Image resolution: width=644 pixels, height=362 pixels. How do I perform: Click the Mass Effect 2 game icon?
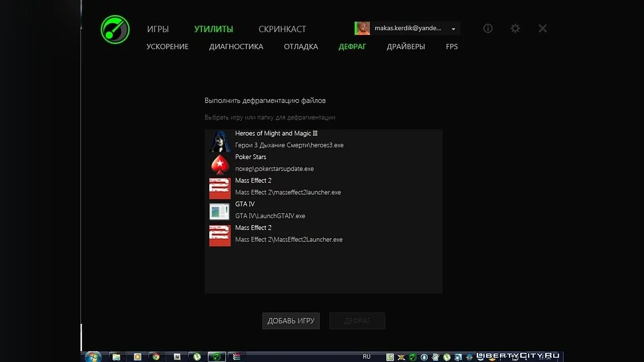tap(219, 188)
